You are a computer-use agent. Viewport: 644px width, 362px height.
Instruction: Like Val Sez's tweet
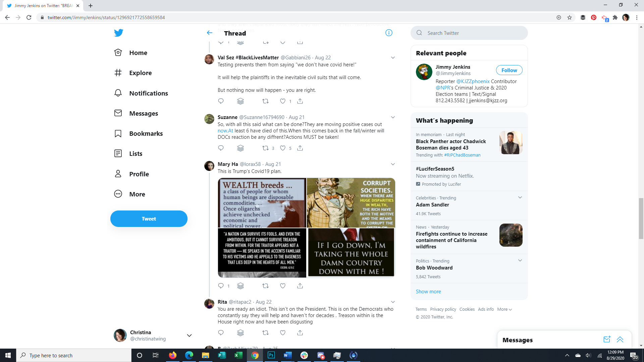[x=283, y=101]
